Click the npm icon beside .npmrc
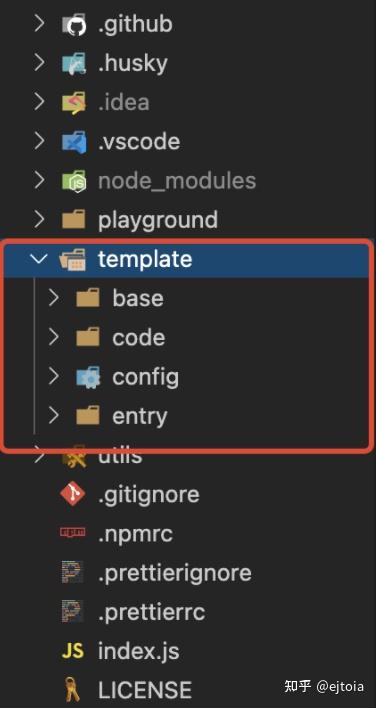Screen dimensions: 376x708 pyautogui.click(x=73, y=533)
